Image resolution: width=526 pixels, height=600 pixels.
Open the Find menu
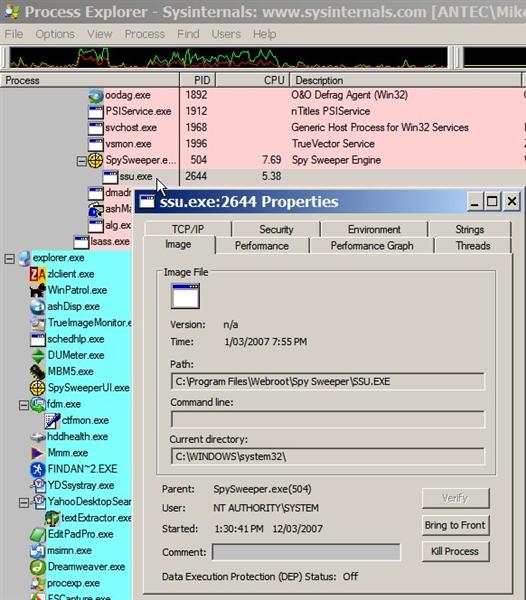point(188,34)
